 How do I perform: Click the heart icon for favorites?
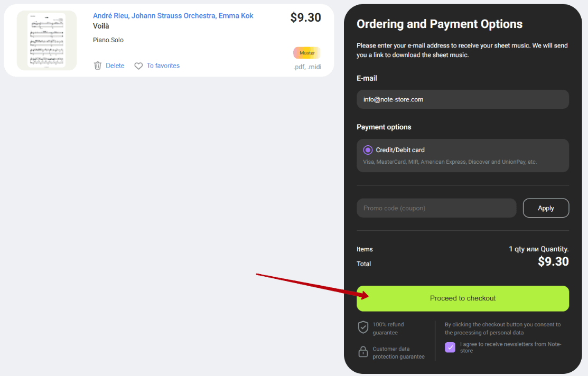click(138, 66)
